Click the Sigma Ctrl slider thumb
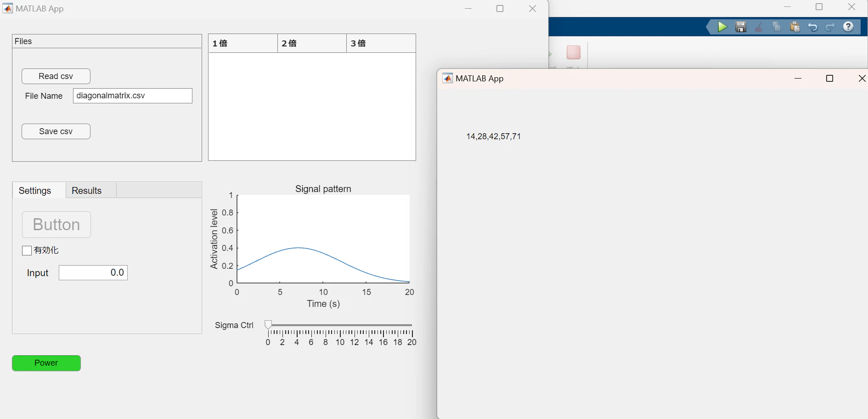This screenshot has height=419, width=868. pyautogui.click(x=268, y=325)
